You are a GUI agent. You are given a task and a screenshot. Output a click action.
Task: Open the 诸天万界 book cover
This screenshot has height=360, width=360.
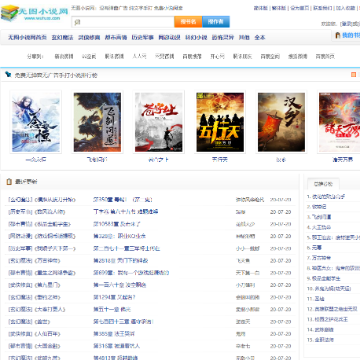click(x=339, y=122)
